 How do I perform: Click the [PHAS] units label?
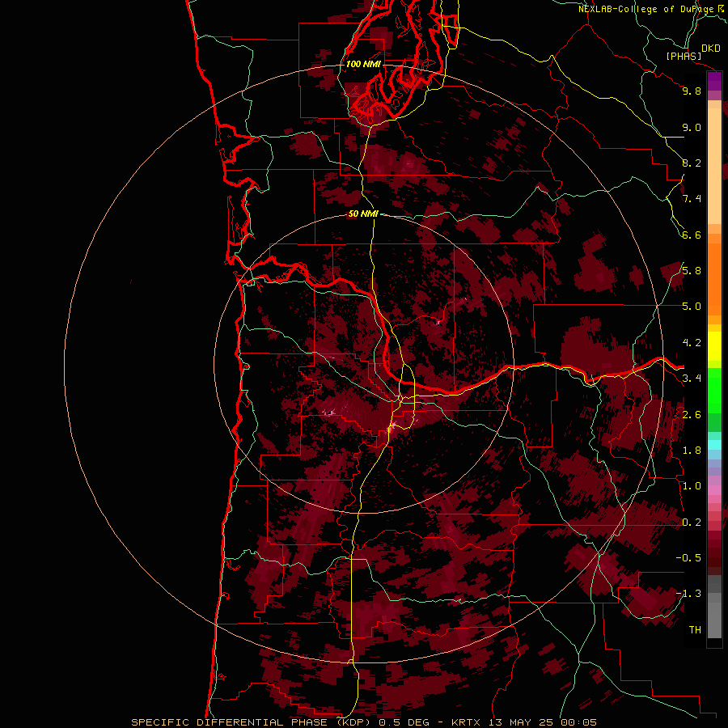tap(684, 56)
